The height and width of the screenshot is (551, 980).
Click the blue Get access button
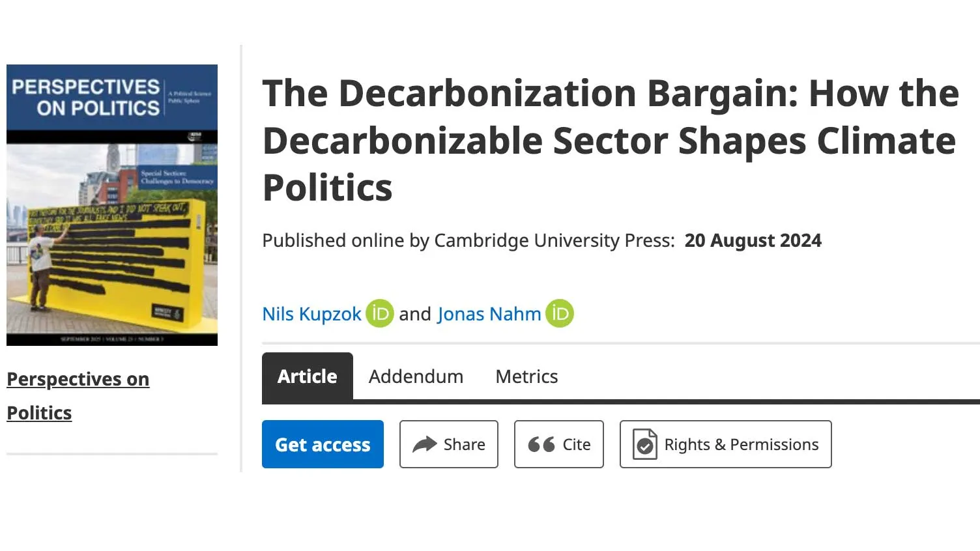(x=323, y=444)
